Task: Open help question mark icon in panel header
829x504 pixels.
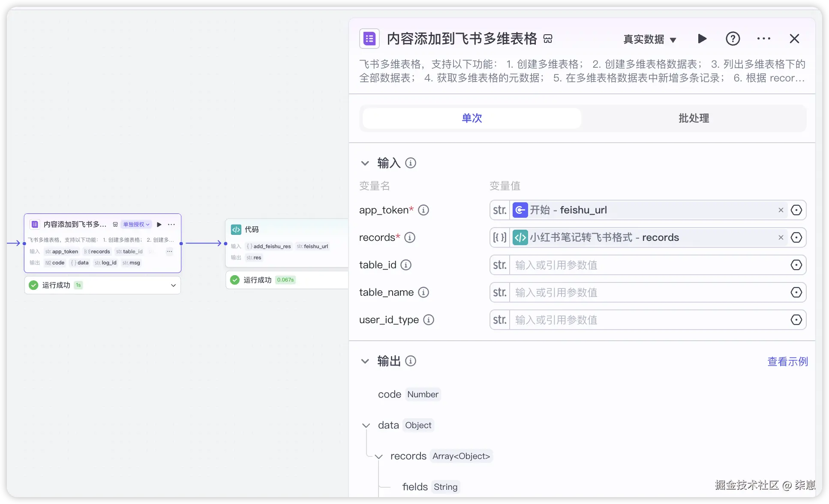Action: pyautogui.click(x=733, y=39)
